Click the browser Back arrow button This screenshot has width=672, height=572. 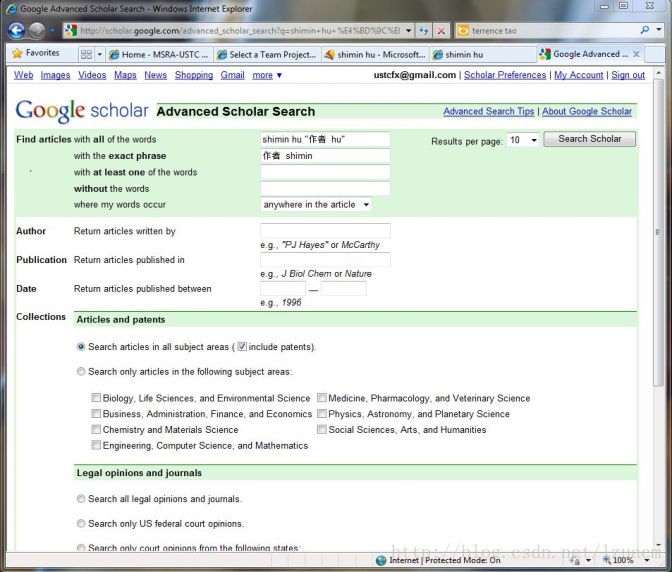pyautogui.click(x=16, y=30)
